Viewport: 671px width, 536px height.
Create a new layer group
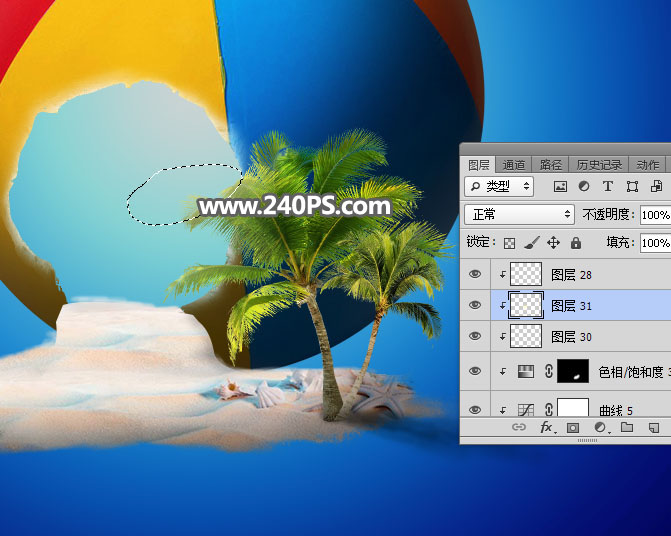[627, 427]
